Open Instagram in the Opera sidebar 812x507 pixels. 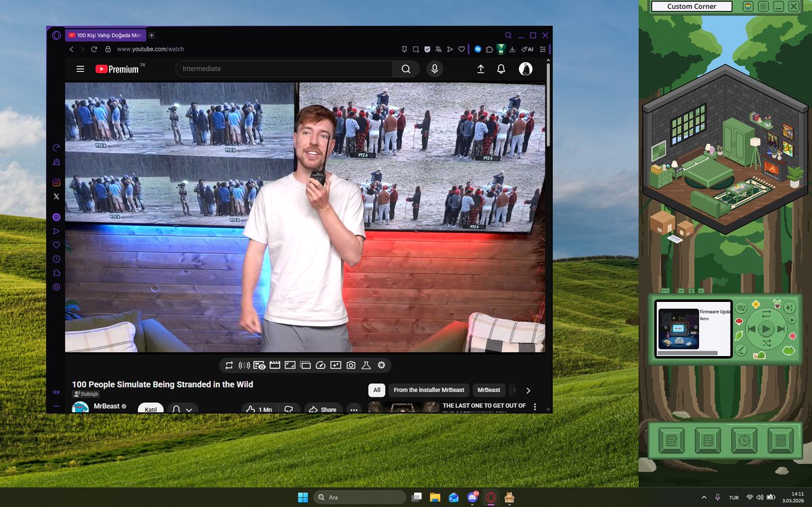click(56, 182)
